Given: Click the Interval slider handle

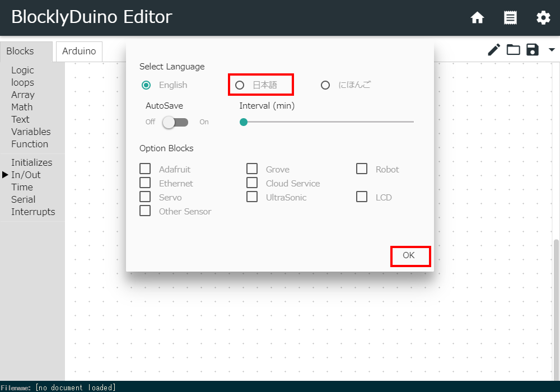Looking at the screenshot, I should [x=244, y=122].
